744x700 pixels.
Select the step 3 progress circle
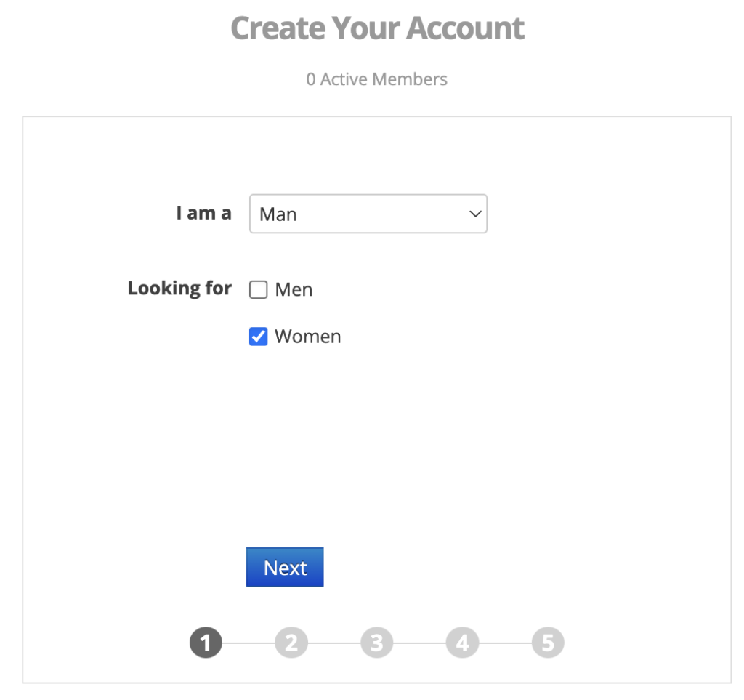point(376,643)
